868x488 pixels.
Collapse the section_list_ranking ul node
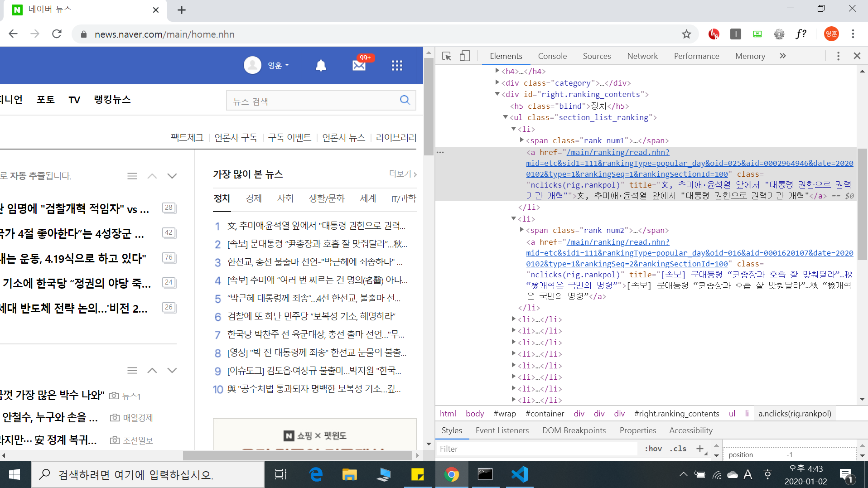pyautogui.click(x=505, y=117)
